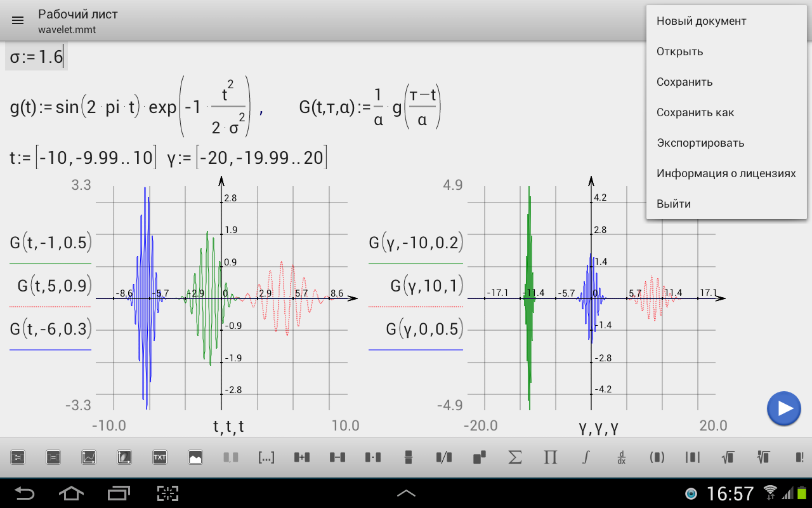This screenshot has height=508, width=812.
Task: Insert the summation sigma operator
Action: (515, 457)
